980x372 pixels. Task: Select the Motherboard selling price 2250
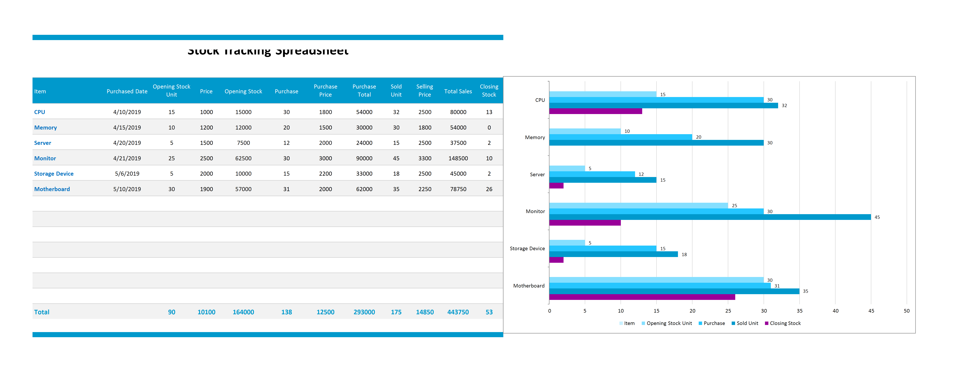[x=425, y=189]
